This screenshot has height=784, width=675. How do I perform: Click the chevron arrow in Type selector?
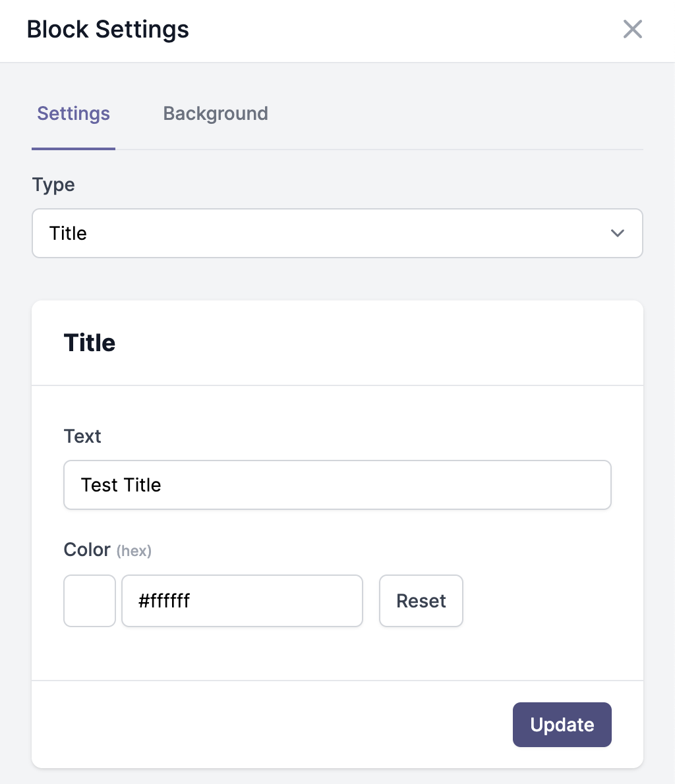click(x=618, y=233)
